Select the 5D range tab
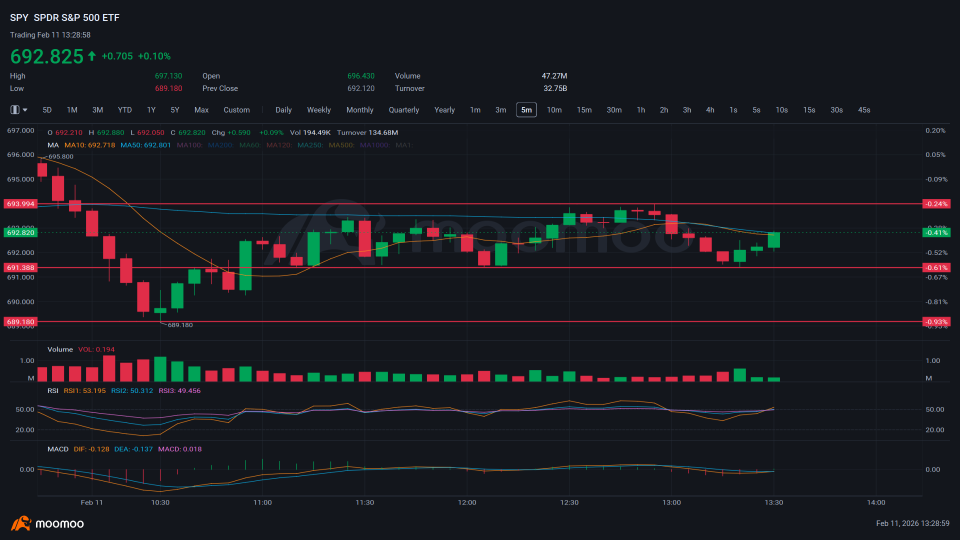This screenshot has width=960, height=540. point(47,110)
